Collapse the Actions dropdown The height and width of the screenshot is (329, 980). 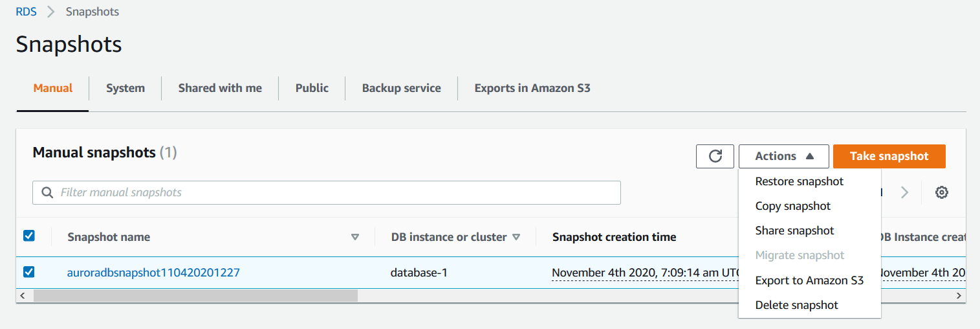click(x=783, y=156)
